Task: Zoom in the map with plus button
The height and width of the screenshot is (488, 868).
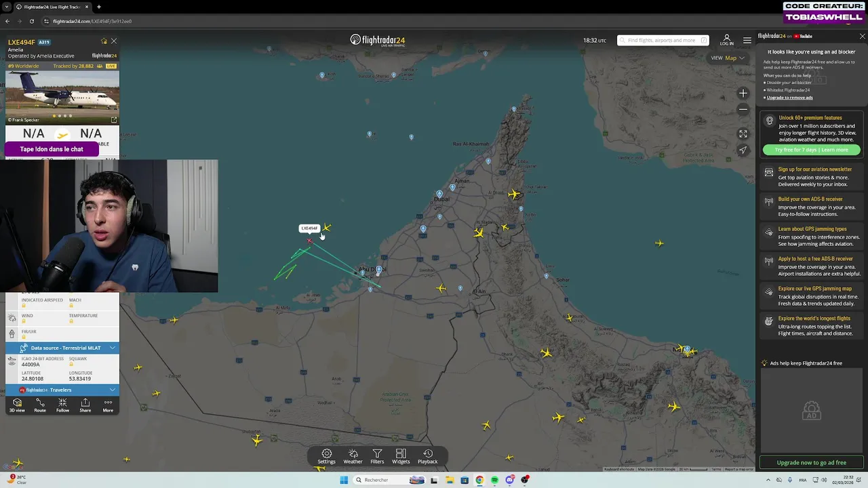Action: 743,94
